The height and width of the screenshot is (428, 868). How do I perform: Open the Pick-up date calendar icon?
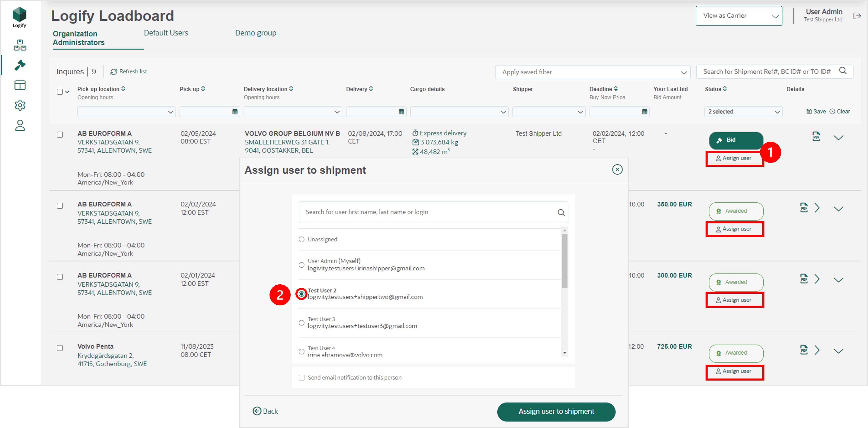coord(235,112)
